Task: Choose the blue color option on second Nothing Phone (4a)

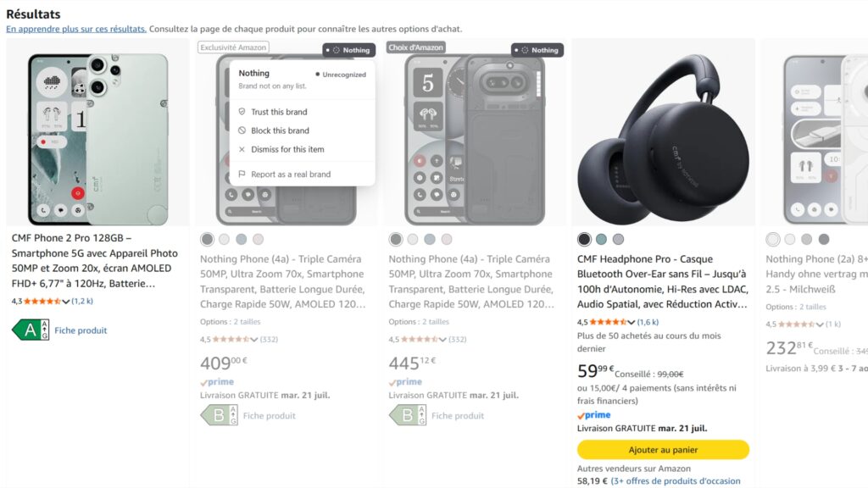Action: [430, 239]
